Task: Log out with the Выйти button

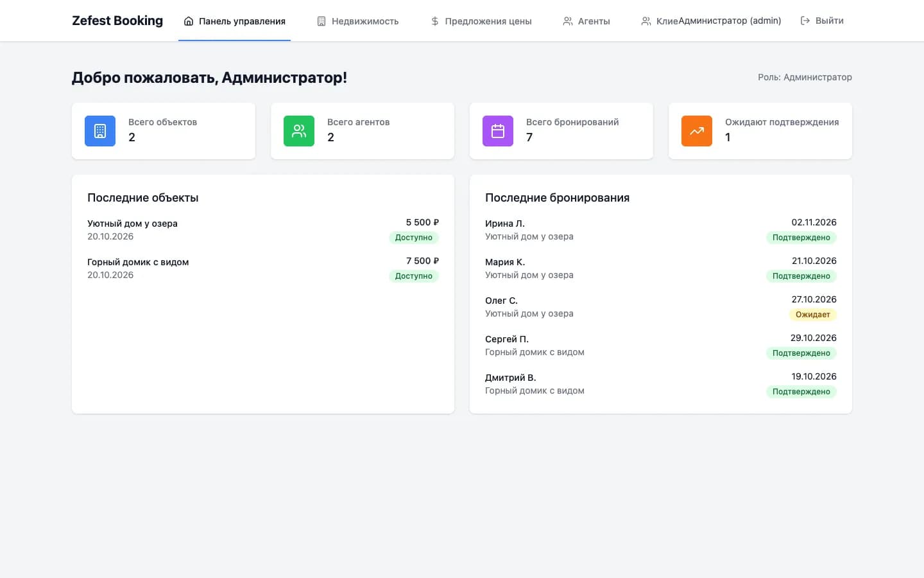Action: [822, 21]
